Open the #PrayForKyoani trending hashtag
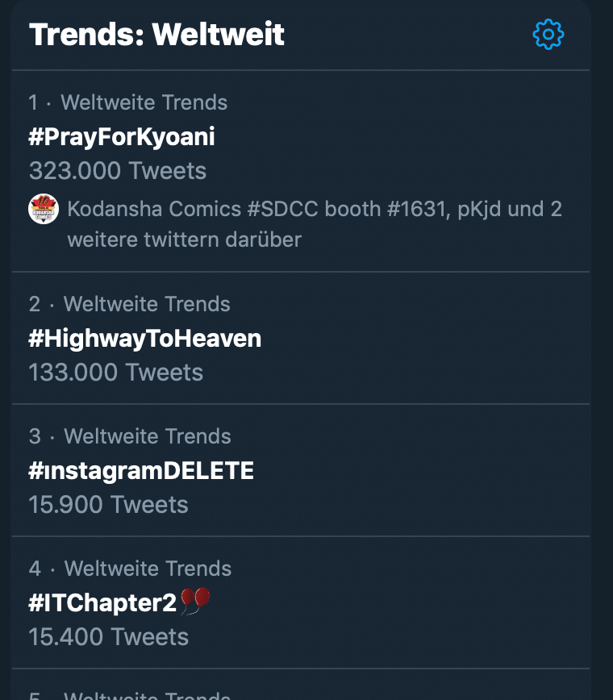 point(122,137)
